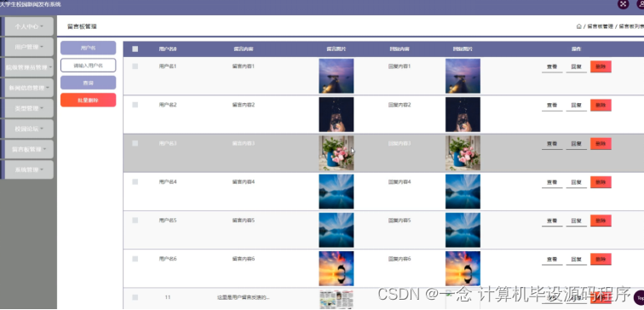Click 删除 for row 用户名1
Viewport: 644px width, 310px height.
tap(601, 66)
